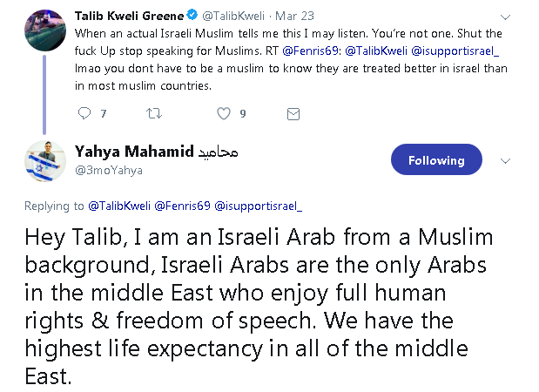Expand the options chevron beside the Following button
Viewport: 539px width, 392px height.
(505, 160)
